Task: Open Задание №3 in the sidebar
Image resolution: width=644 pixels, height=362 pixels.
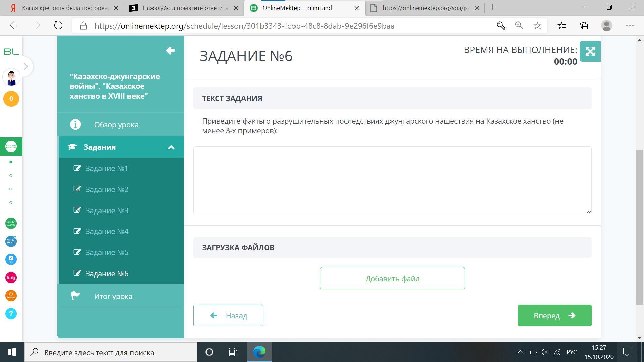Action: [x=107, y=210]
